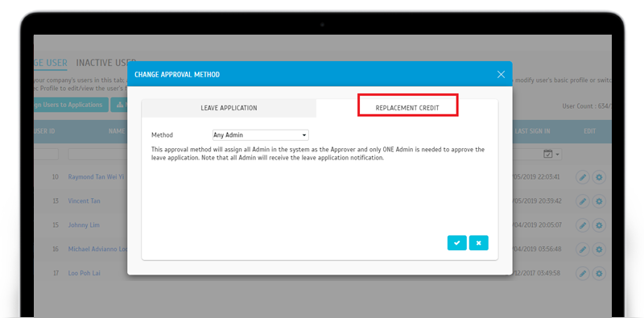Click the Assign Users to Applications button
644x318 pixels.
coord(71,105)
